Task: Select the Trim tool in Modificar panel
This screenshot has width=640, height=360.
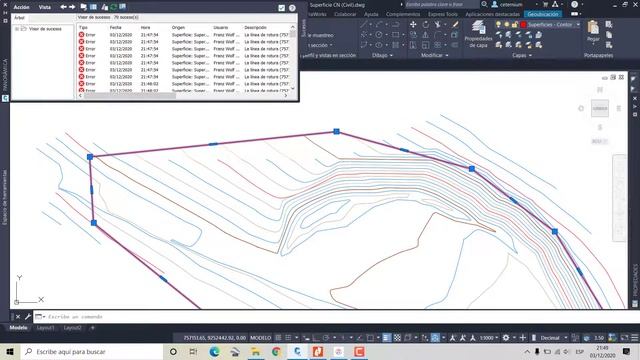Action: tap(438, 24)
